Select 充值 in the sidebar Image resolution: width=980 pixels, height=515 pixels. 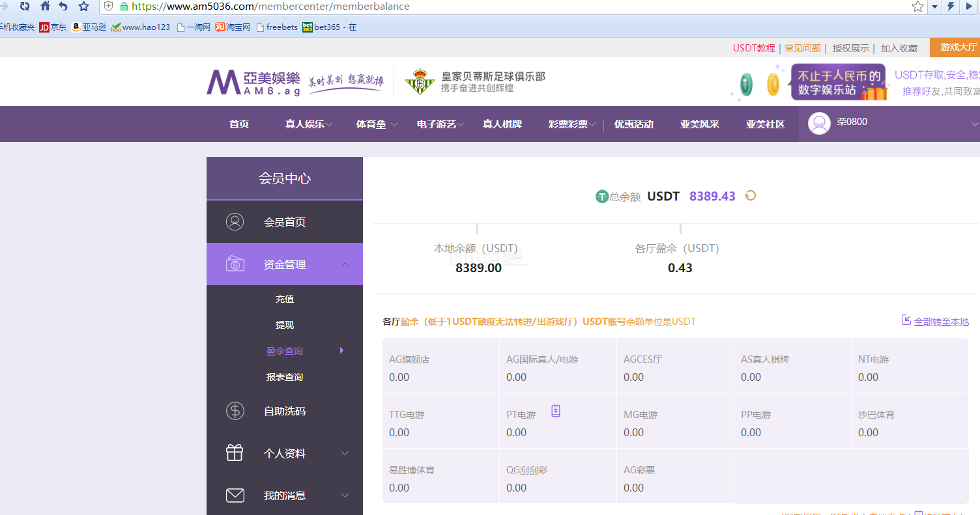[x=285, y=299]
